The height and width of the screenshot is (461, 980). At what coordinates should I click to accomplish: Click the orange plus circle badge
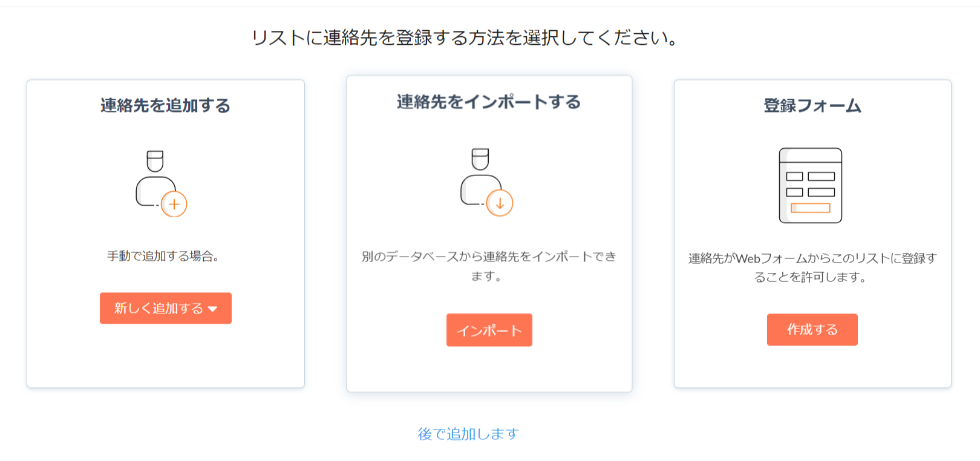[x=174, y=204]
